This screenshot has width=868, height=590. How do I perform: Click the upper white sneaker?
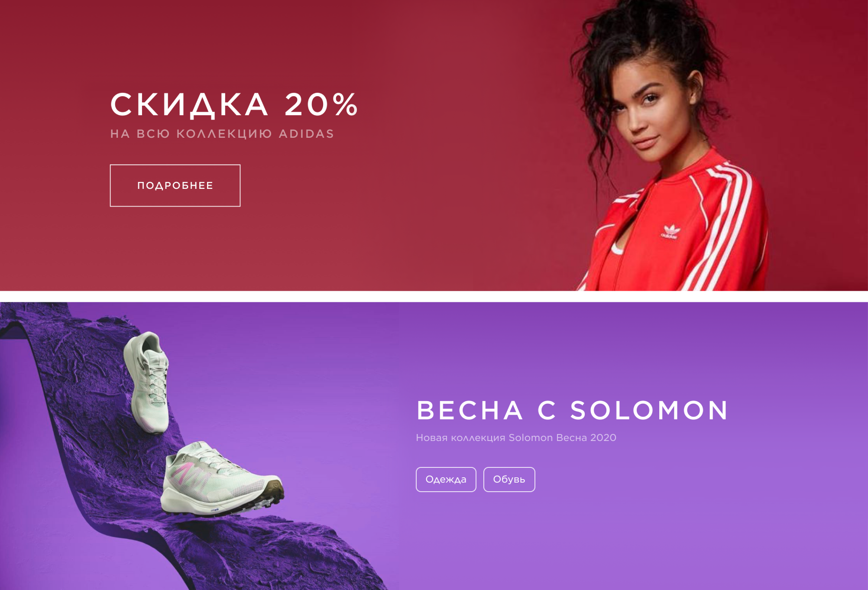[147, 382]
